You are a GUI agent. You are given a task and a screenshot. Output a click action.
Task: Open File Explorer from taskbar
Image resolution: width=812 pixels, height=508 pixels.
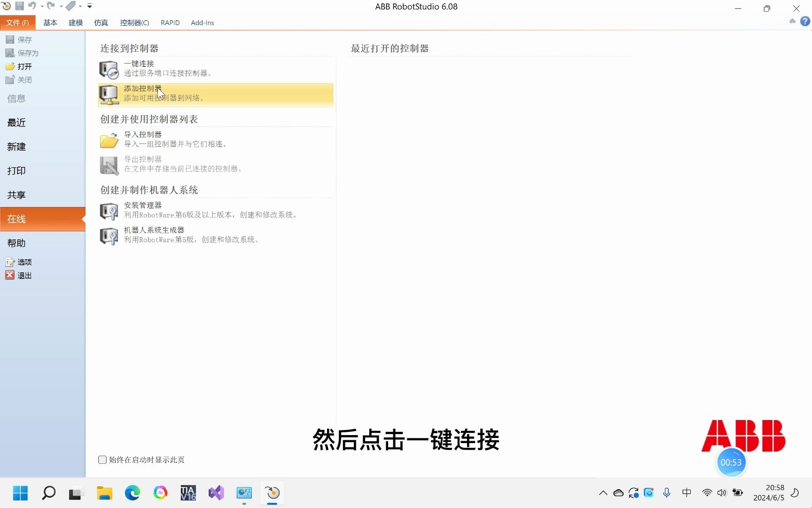[104, 493]
